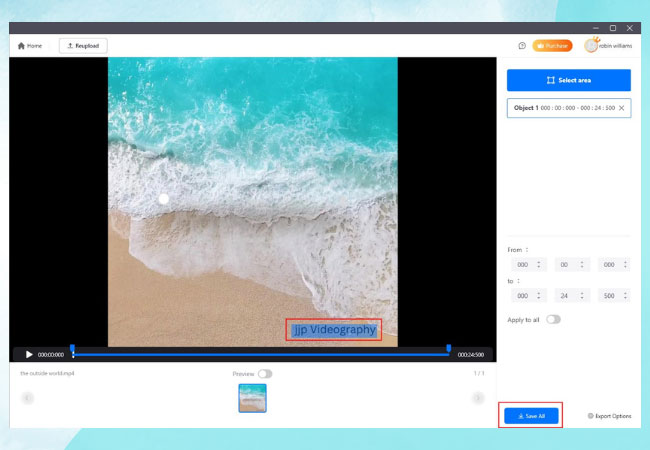The height and width of the screenshot is (450, 650).
Task: Click the right timeline end handle
Action: [448, 348]
